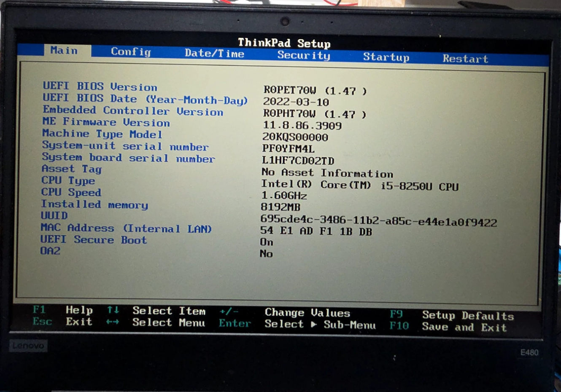Select the CPU Type label
Screen dimensions: 561x392
68,181
